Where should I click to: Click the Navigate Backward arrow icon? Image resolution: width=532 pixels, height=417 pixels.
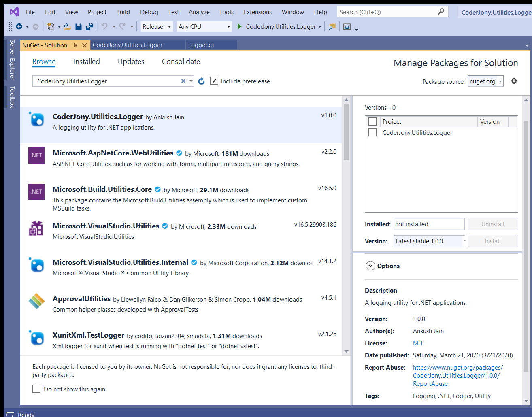(x=19, y=26)
